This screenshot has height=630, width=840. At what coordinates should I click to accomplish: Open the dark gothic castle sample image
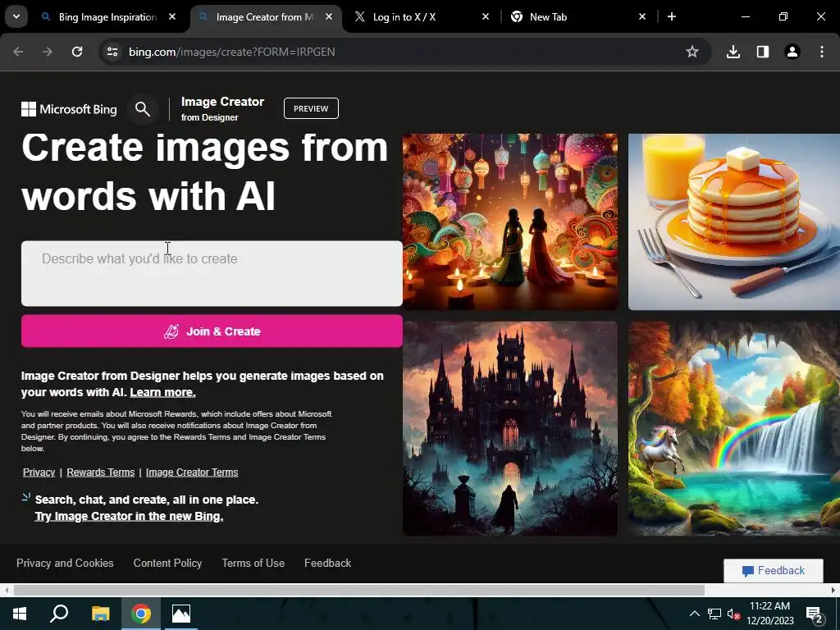pyautogui.click(x=510, y=428)
